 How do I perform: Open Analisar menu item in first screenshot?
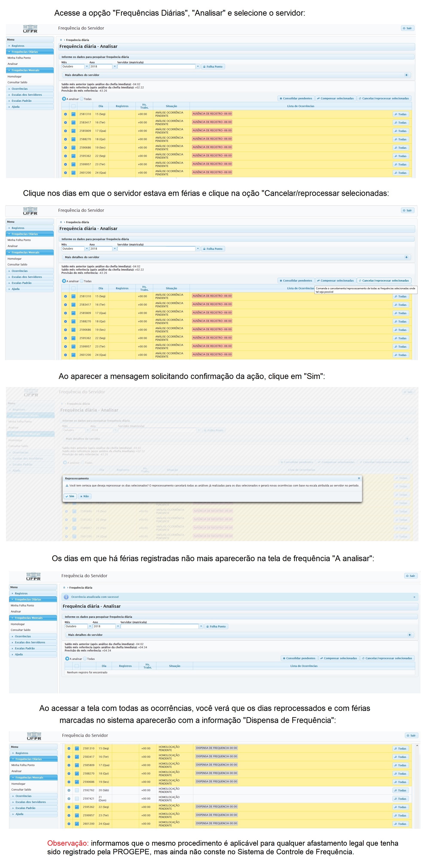click(13, 64)
